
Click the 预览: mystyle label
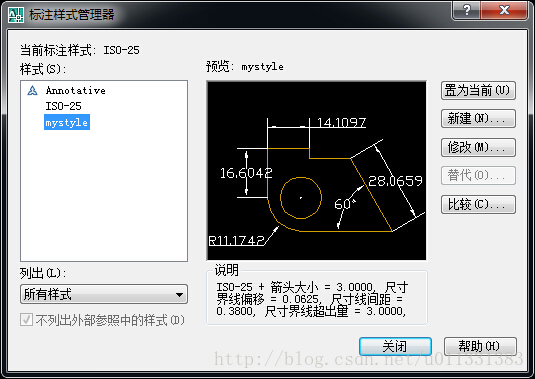pyautogui.click(x=245, y=67)
